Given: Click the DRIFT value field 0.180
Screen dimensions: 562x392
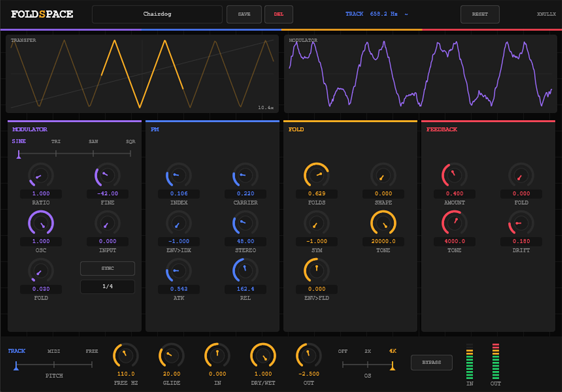Looking at the screenshot, I should (x=521, y=241).
